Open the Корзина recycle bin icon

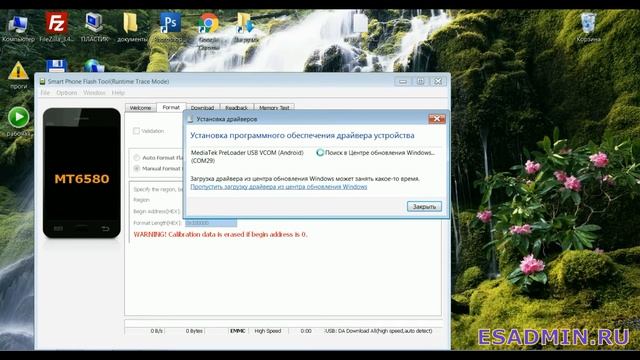point(588,27)
